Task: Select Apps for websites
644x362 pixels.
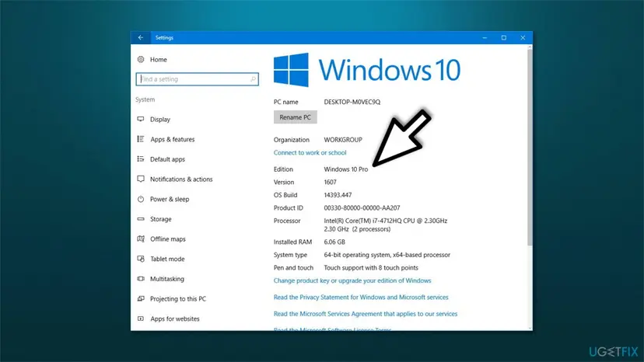Action: [174, 319]
